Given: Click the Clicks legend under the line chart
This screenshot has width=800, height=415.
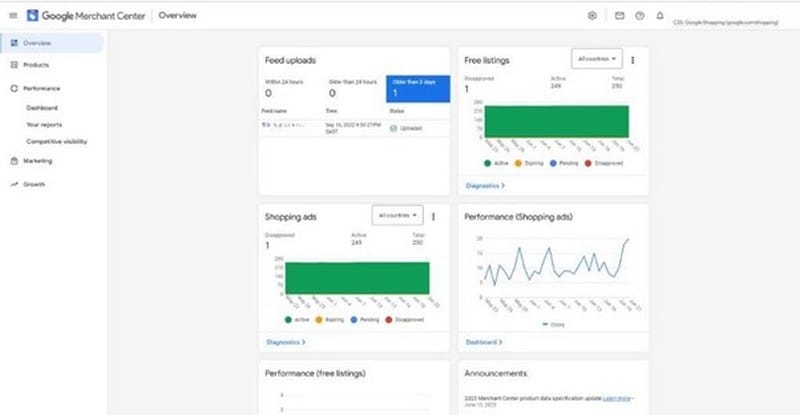Looking at the screenshot, I should [553, 324].
